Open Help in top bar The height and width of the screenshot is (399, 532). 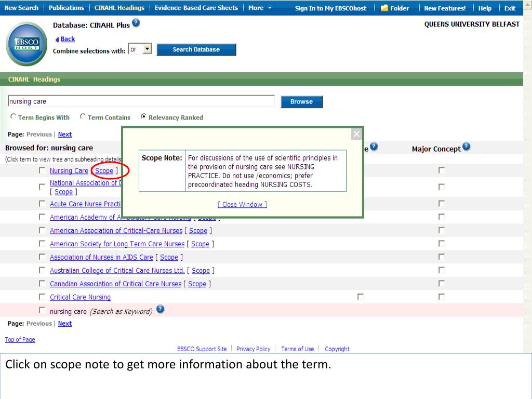(x=485, y=8)
